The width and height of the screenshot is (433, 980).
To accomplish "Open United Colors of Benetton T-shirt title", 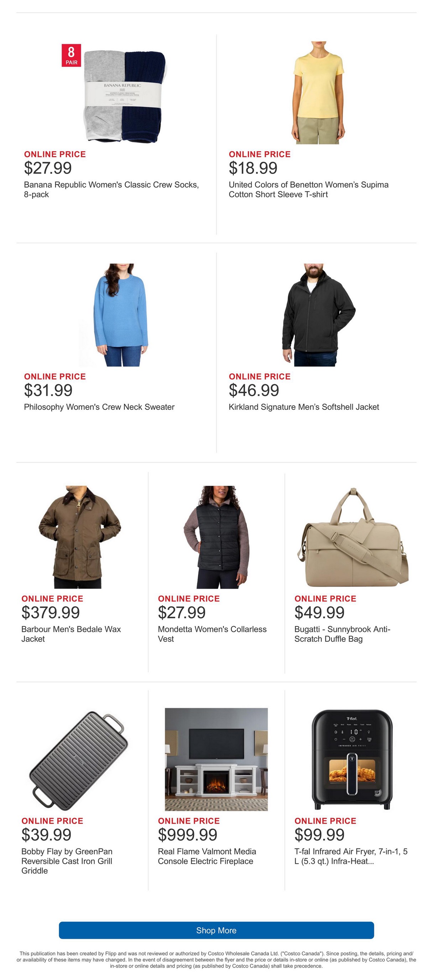I will [309, 190].
